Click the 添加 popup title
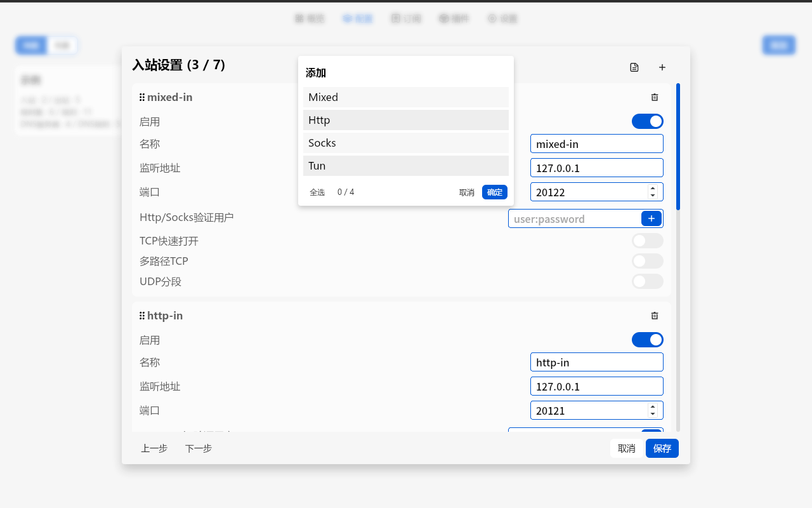The height and width of the screenshot is (508, 812). [x=316, y=72]
